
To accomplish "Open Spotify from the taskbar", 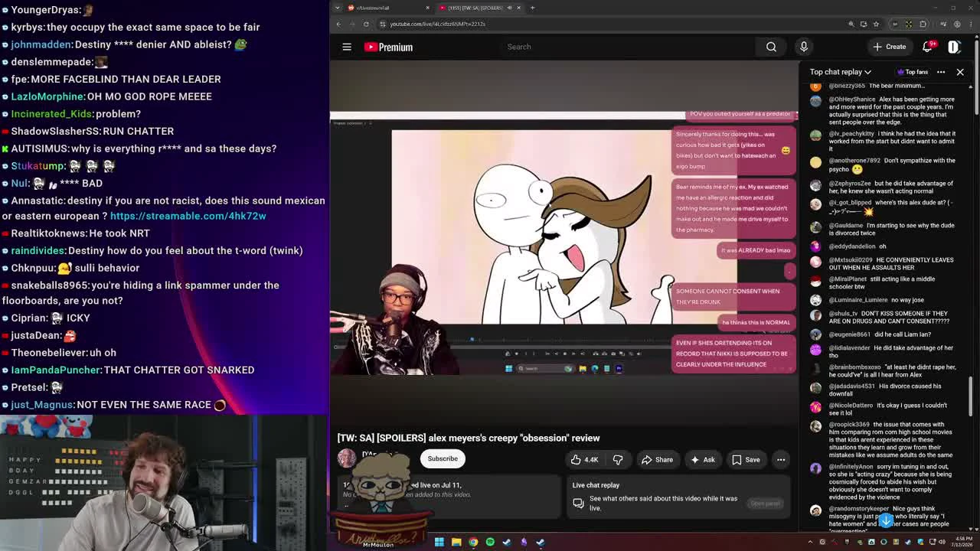I will [x=490, y=542].
